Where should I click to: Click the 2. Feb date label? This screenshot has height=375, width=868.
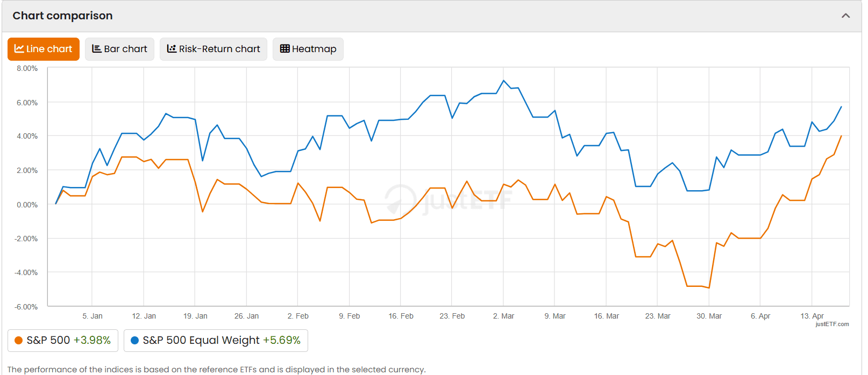[x=298, y=316]
